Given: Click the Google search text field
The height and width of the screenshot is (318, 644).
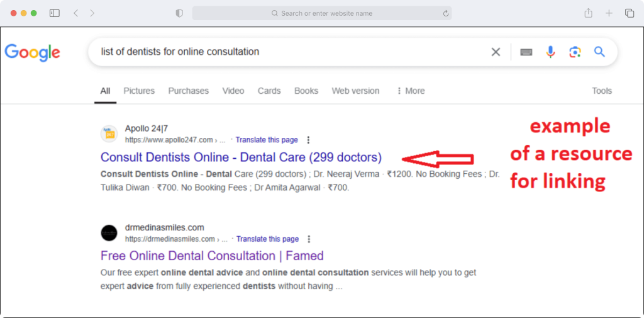Looking at the screenshot, I should pos(287,52).
